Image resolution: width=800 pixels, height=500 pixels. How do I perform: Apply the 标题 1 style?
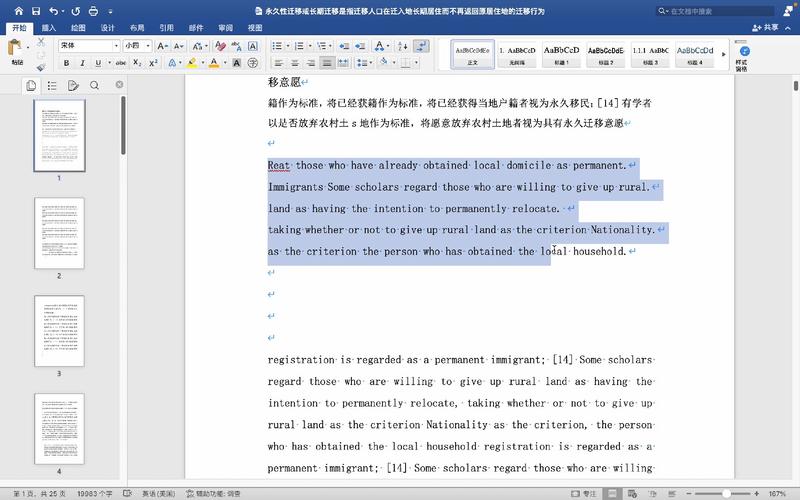tap(561, 54)
